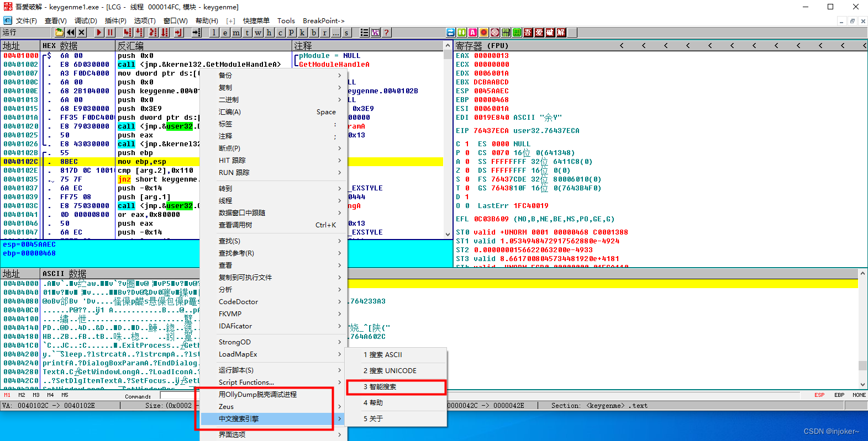Select 3 智能搜索 in submenu
Image resolution: width=868 pixels, height=441 pixels.
coord(396,387)
